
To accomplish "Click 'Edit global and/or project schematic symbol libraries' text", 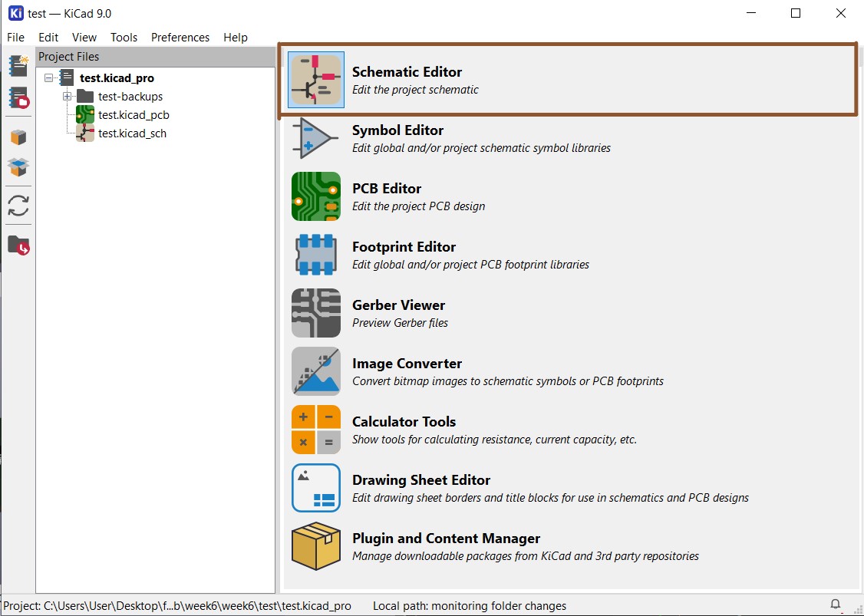I will pyautogui.click(x=482, y=148).
